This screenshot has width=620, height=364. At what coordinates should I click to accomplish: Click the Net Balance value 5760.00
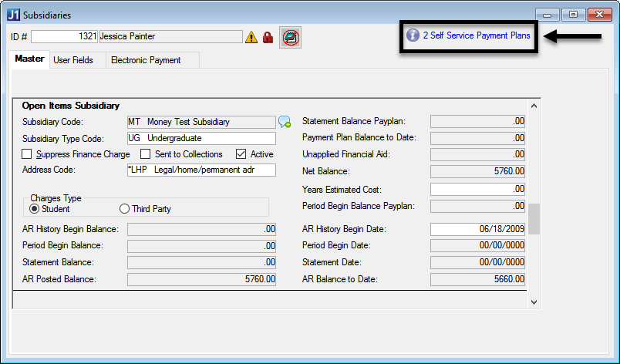coord(477,171)
